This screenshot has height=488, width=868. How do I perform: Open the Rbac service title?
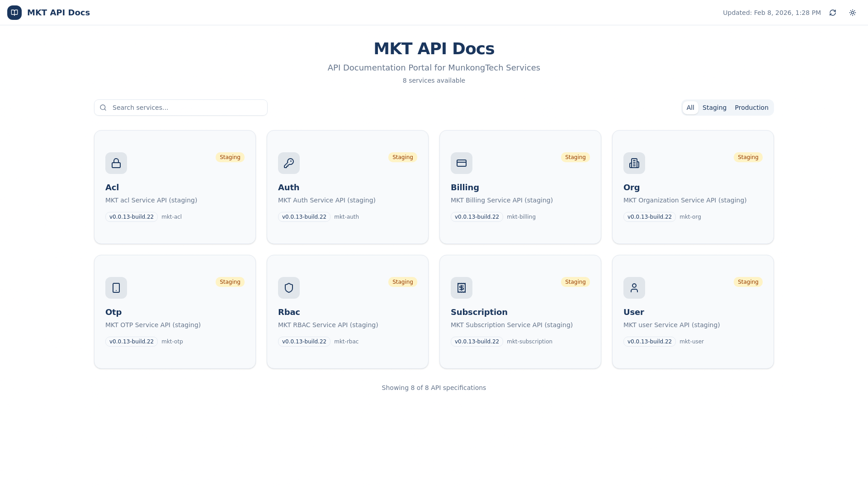coord(289,312)
